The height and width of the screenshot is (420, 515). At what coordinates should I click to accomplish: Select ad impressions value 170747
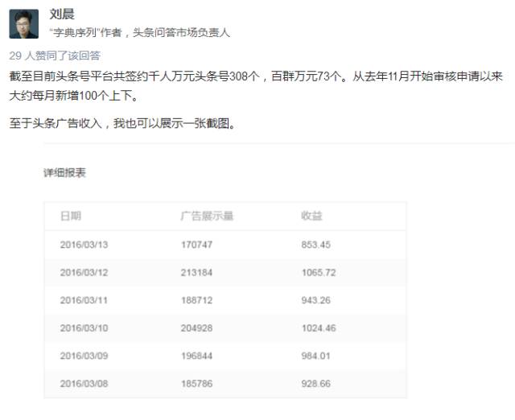pyautogui.click(x=196, y=245)
